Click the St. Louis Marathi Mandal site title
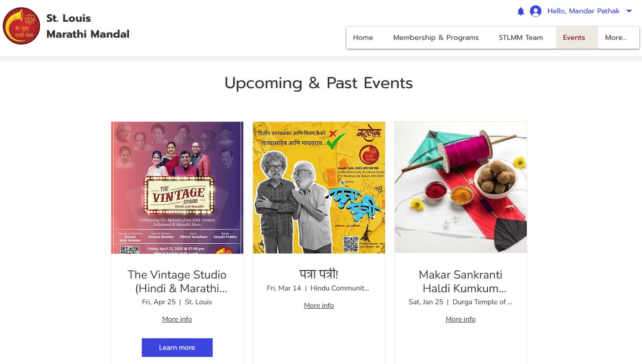The height and width of the screenshot is (364, 642). (x=88, y=26)
